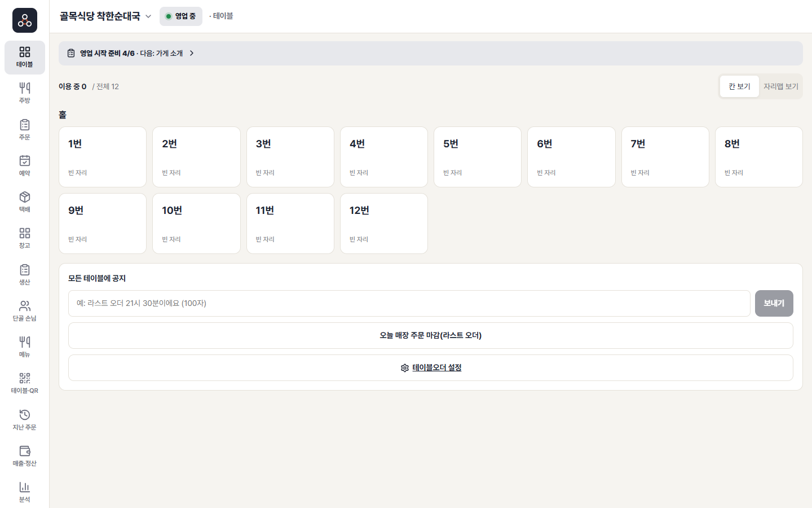Open the 창고 sidebar icon
This screenshot has width=812, height=508.
pos(25,238)
